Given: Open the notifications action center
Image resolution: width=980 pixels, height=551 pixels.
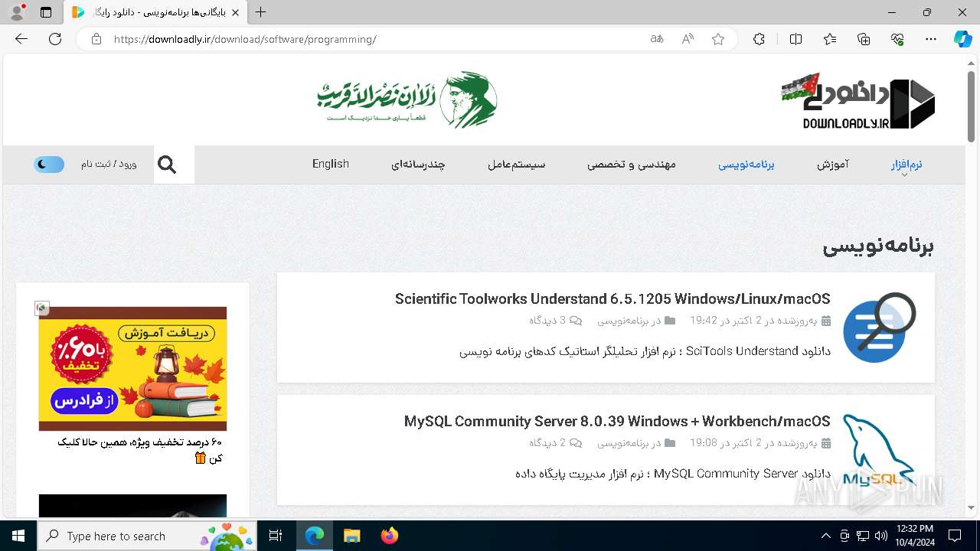Looking at the screenshot, I should [x=955, y=536].
